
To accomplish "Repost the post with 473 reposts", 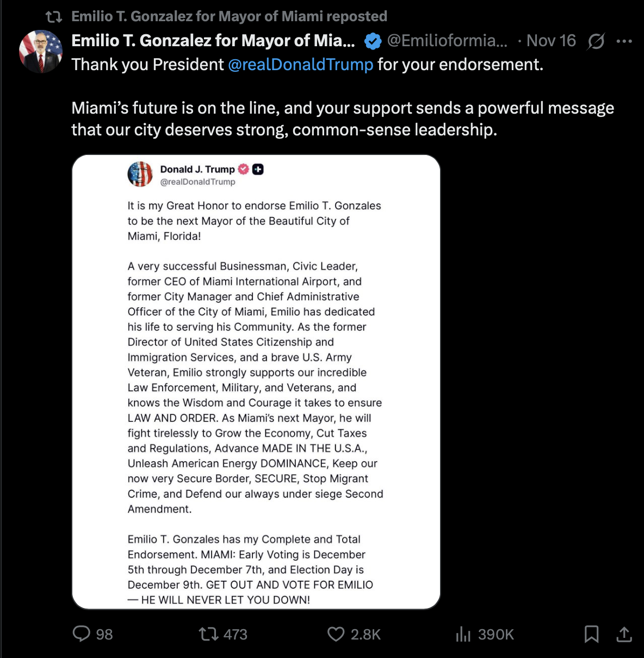I will [x=208, y=634].
